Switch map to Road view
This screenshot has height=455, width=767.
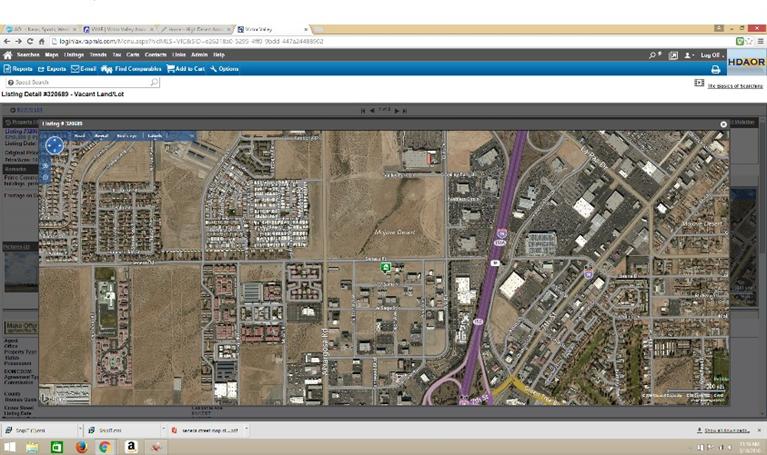[80, 136]
